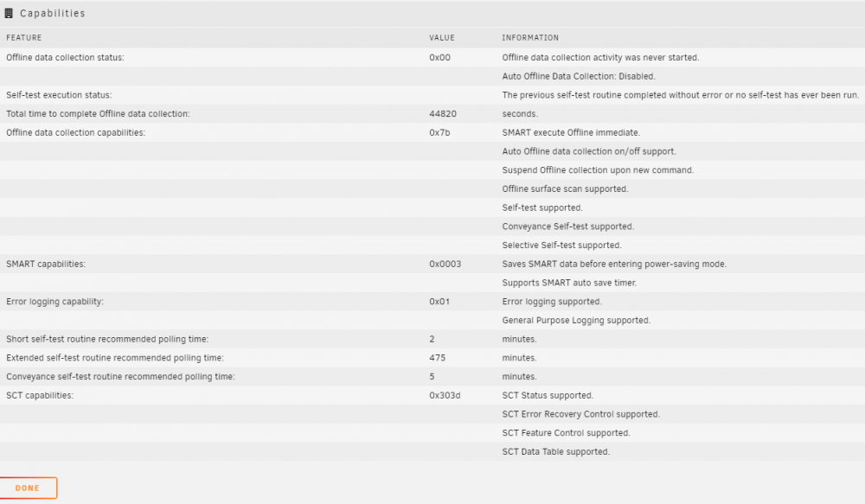This screenshot has height=504, width=865.
Task: Select the Self-test execution status row
Action: pos(432,95)
